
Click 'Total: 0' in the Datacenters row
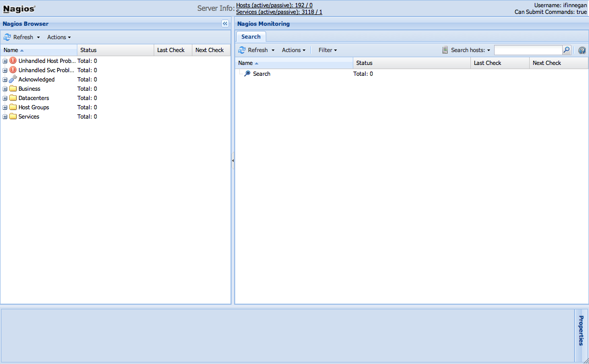pyautogui.click(x=87, y=98)
